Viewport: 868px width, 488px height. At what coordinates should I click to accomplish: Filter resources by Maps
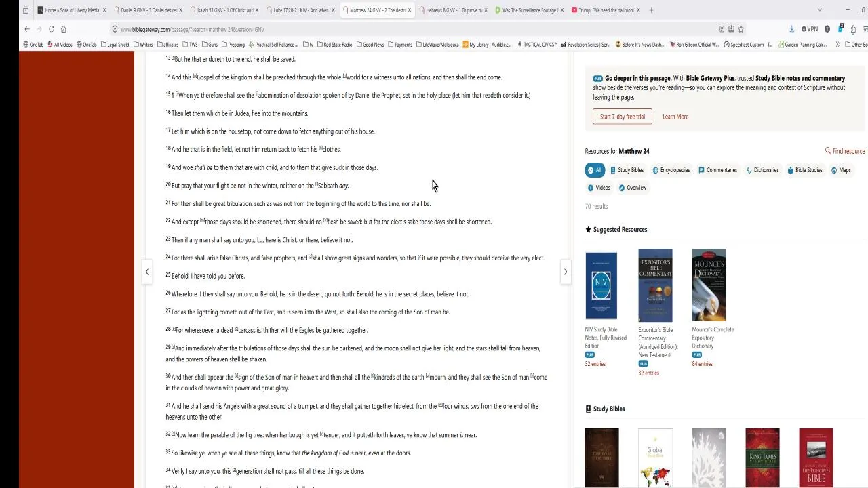pos(841,170)
